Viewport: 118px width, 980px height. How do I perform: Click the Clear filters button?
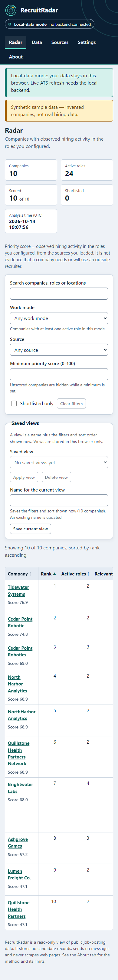coord(71,404)
